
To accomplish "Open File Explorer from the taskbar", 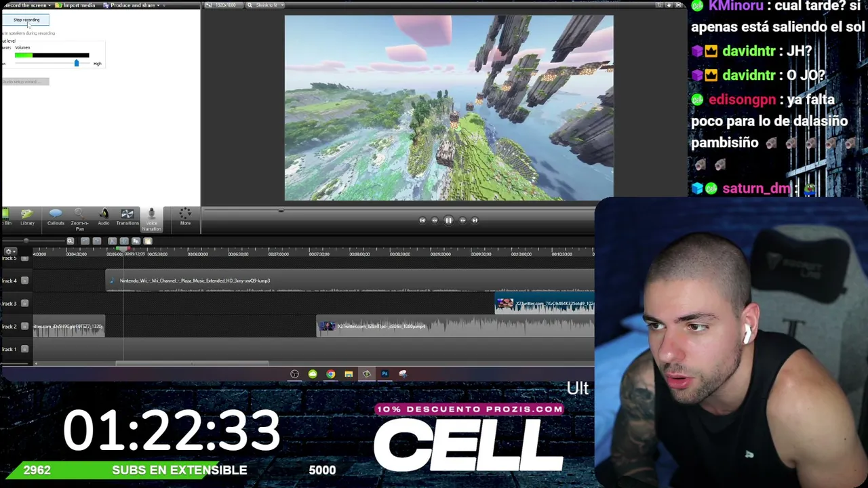I will coord(349,374).
